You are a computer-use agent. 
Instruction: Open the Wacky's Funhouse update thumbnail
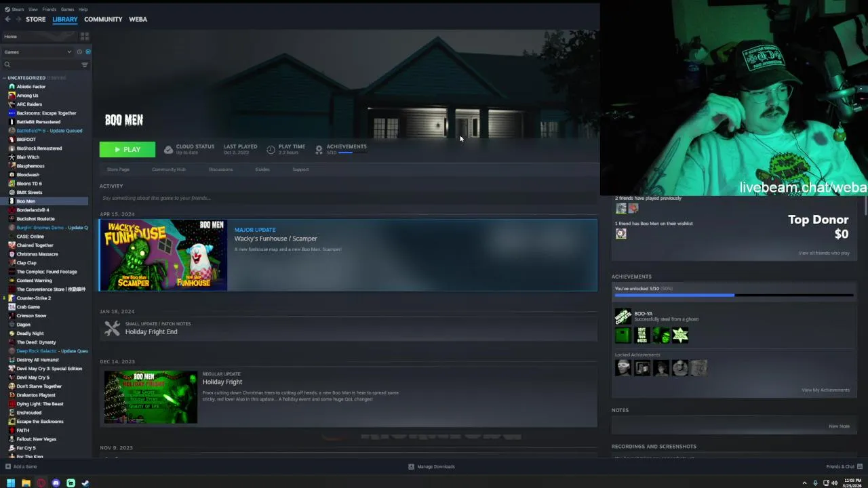(x=163, y=255)
